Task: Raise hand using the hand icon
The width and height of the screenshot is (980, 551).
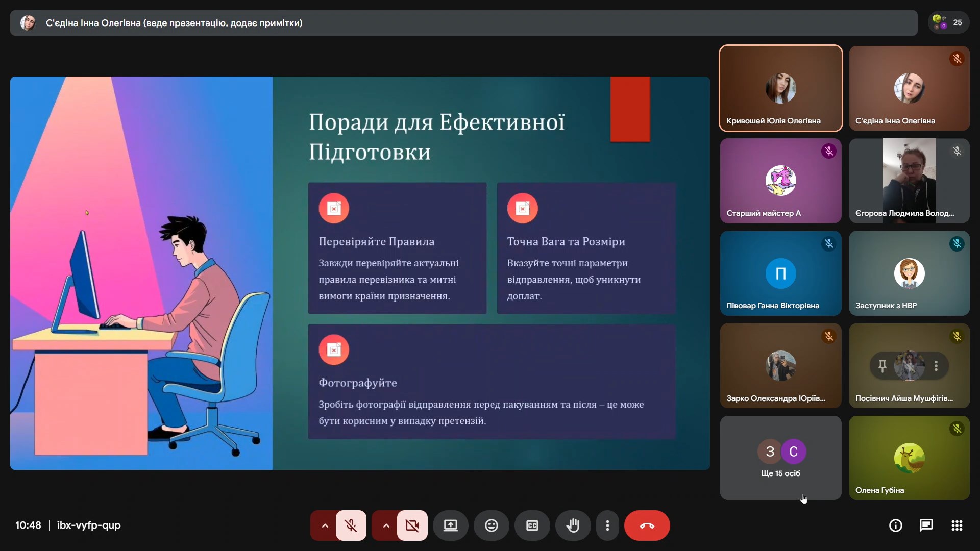Action: point(573,525)
